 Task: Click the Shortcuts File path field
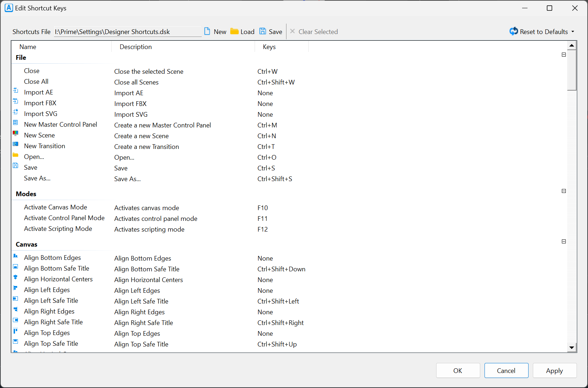(x=127, y=32)
